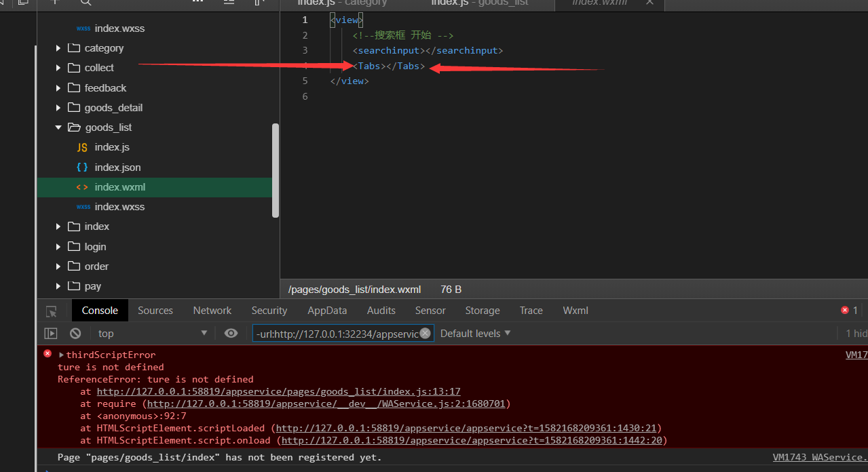
Task: Follow the appservice link ending 1430:21
Action: coord(466,428)
